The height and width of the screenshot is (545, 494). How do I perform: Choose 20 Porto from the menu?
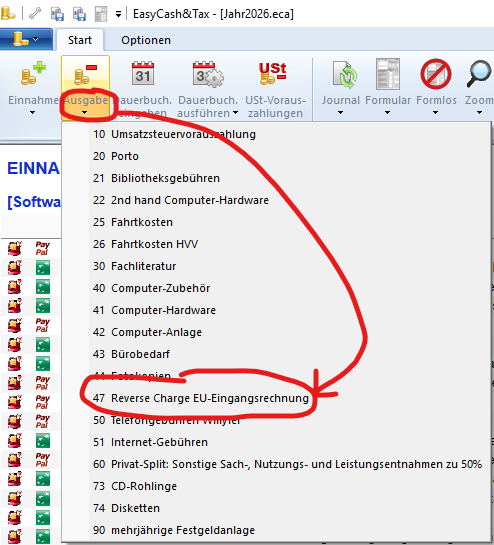tap(276, 156)
